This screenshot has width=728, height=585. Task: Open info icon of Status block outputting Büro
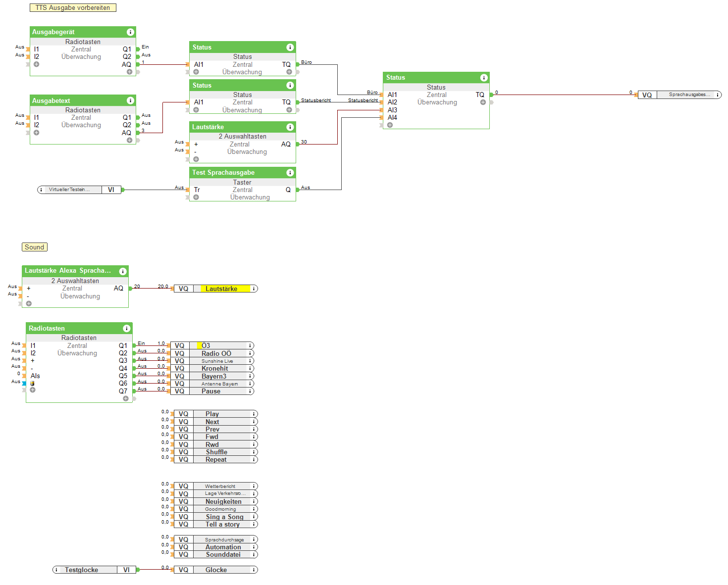(x=290, y=48)
